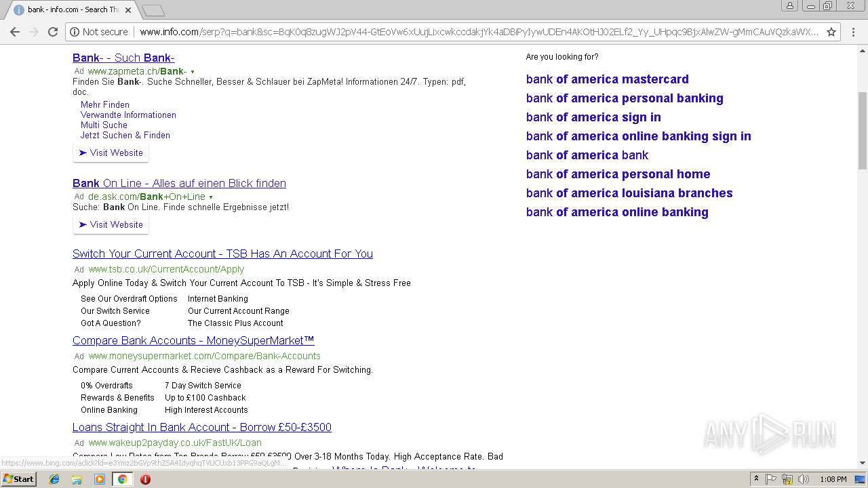Click the www.wakeup2payday.co.uk/FastUK/Loan URL
The image size is (868, 488).
[x=175, y=443]
